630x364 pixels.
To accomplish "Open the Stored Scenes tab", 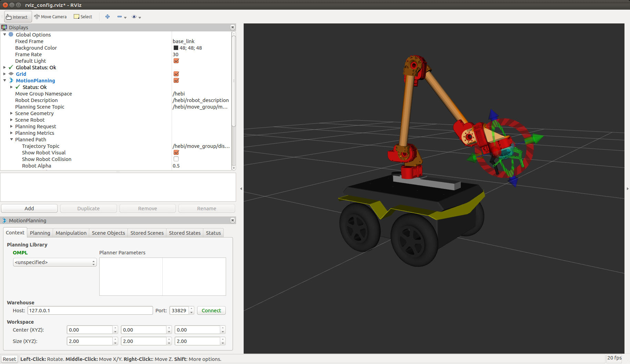I will click(147, 233).
